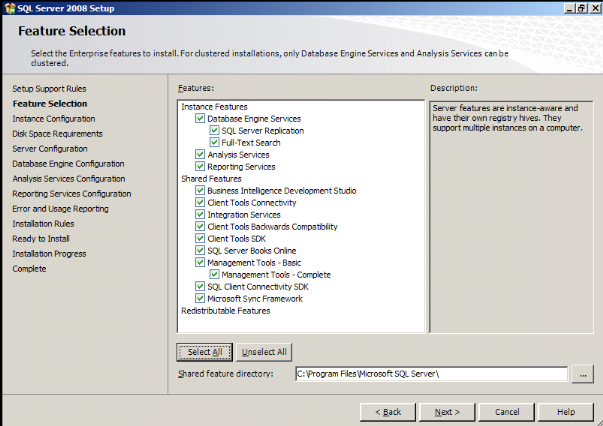This screenshot has height=426, width=603.
Task: Minimize the setup window
Action: coord(570,8)
